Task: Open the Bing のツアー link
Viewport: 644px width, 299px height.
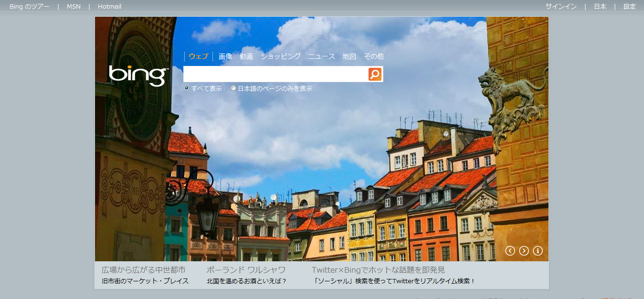Action: click(29, 7)
